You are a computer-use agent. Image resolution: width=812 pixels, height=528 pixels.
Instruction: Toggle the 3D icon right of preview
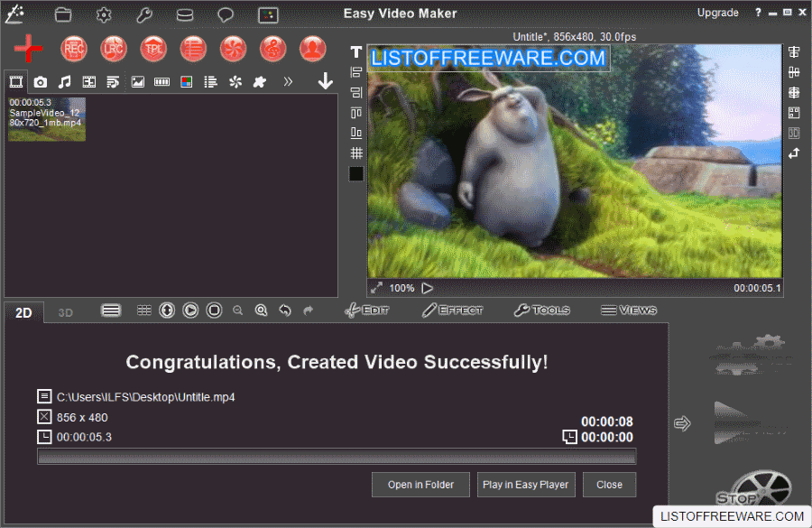(x=794, y=134)
